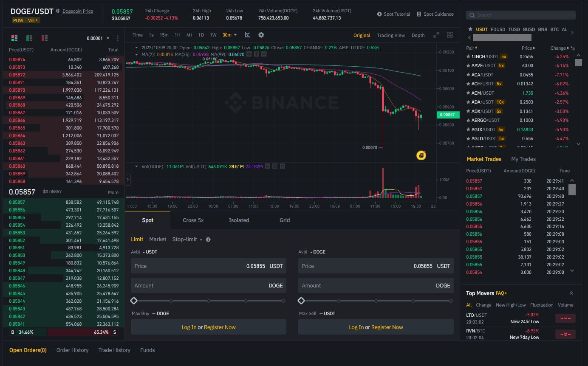Open technical indicators chart icon
This screenshot has height=366, width=588.
247,35
